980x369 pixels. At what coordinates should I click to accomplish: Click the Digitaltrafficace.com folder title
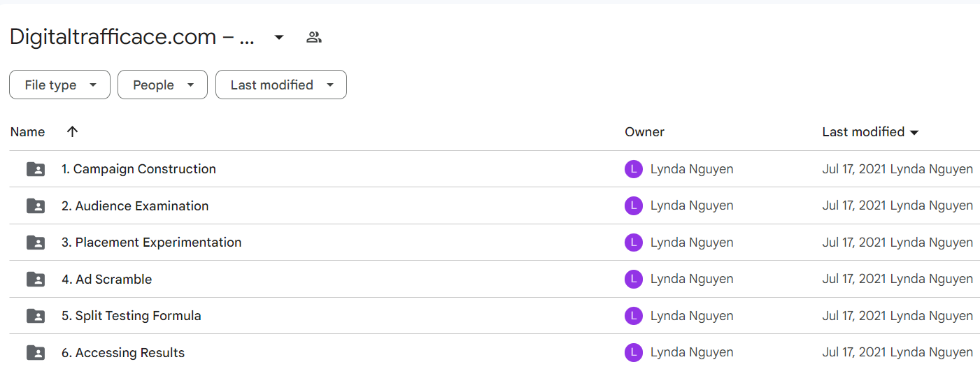(x=132, y=37)
